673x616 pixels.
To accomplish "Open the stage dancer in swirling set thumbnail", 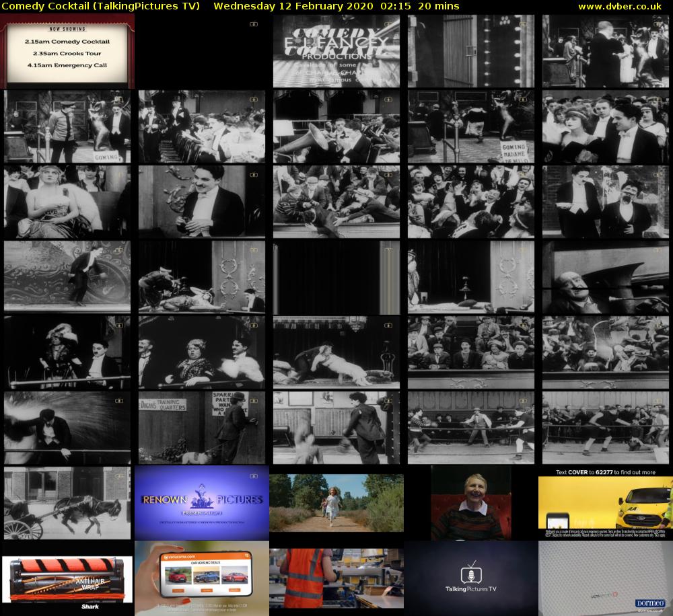I will tap(67, 277).
